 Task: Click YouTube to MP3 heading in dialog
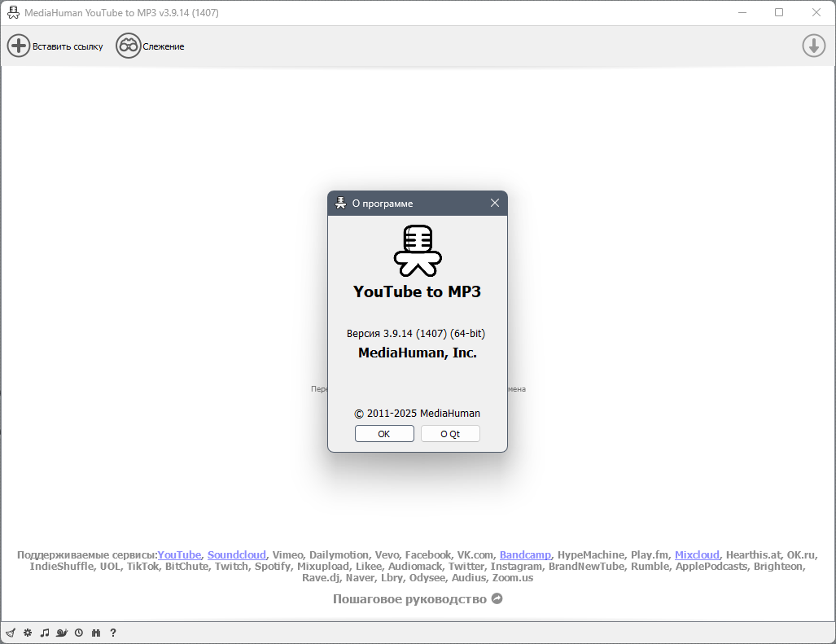click(417, 291)
